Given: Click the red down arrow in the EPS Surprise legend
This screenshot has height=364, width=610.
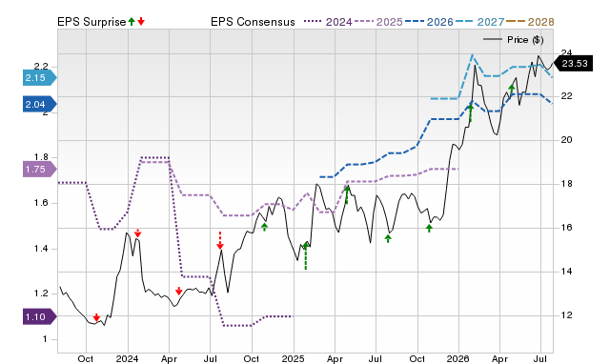Looking at the screenshot, I should coord(141,21).
